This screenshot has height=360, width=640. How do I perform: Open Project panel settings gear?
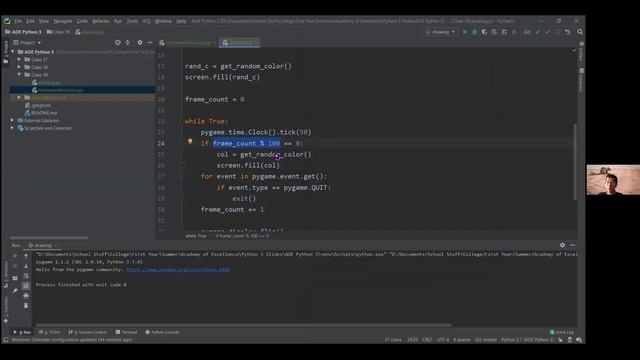140,42
